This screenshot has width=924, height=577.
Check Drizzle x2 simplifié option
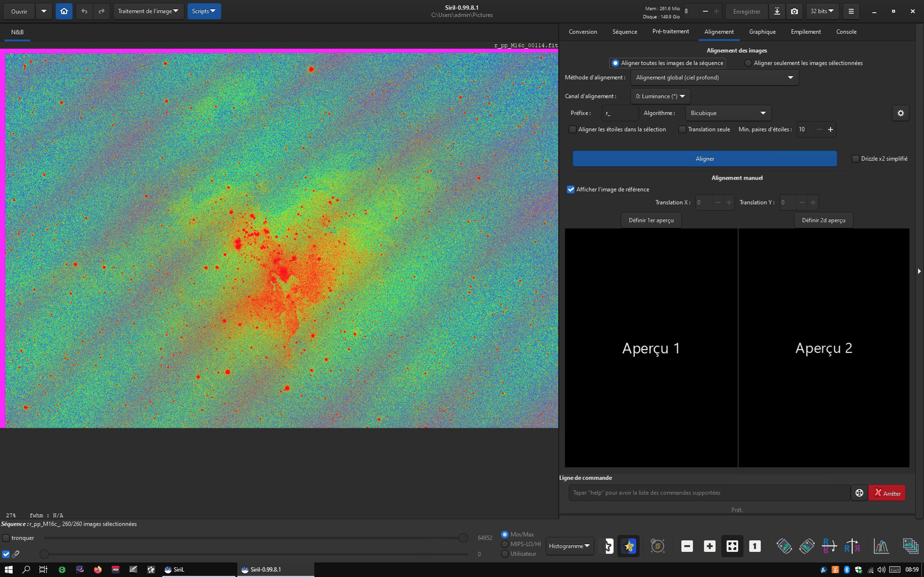click(x=855, y=159)
